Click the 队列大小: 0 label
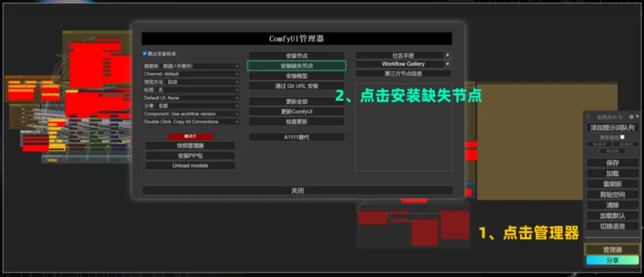Screen dimensions: 644x277 (x=609, y=117)
